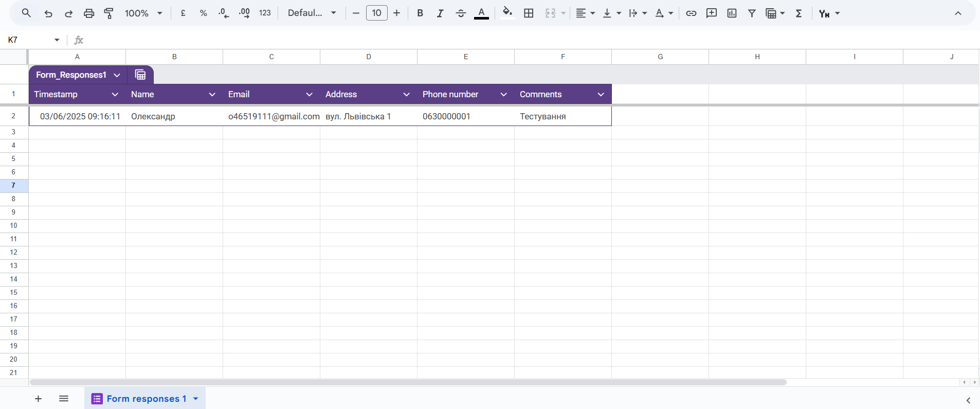Open the table views icon dropdown
The image size is (980, 409).
pos(775,13)
